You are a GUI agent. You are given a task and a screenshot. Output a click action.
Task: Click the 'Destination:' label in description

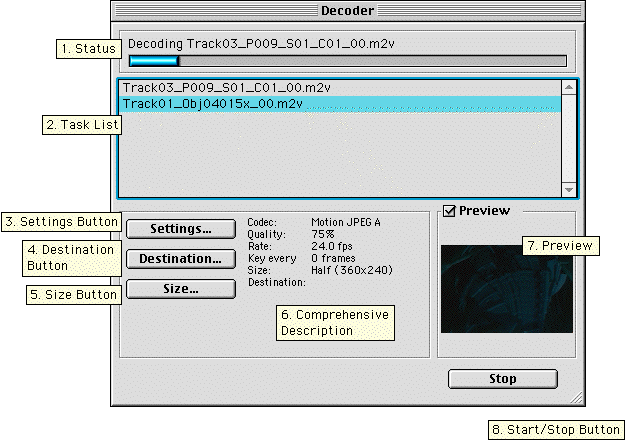click(277, 282)
